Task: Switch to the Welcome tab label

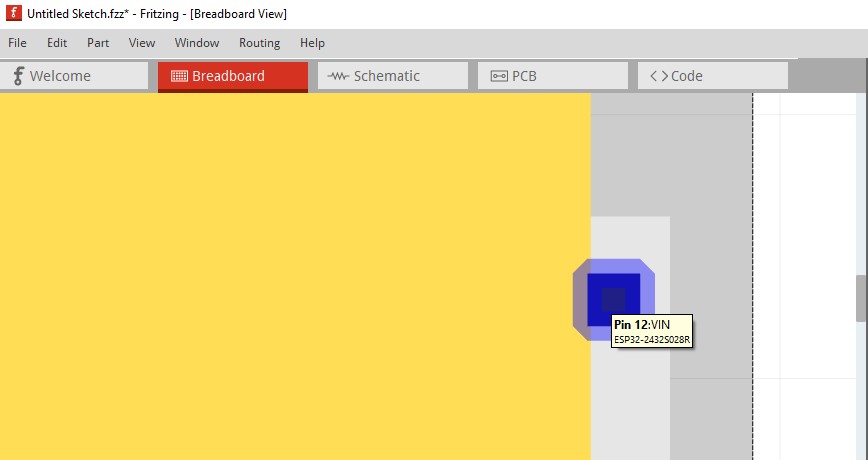Action: click(x=60, y=76)
